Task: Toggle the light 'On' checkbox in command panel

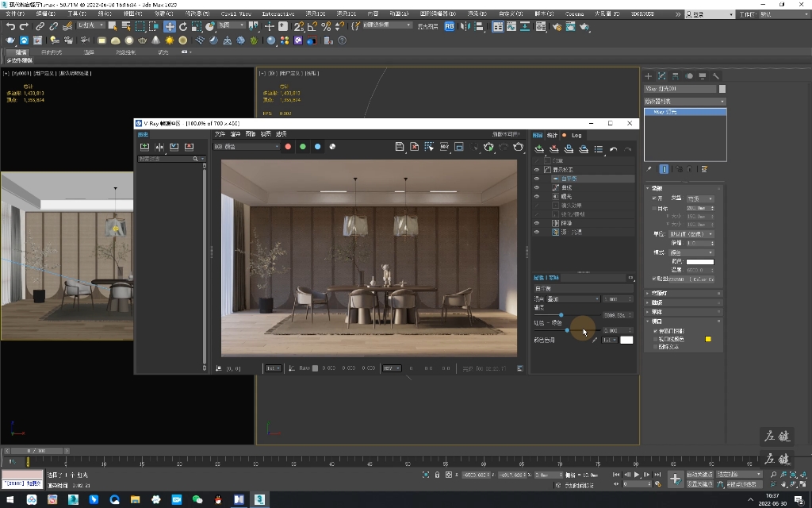Action: pos(654,198)
